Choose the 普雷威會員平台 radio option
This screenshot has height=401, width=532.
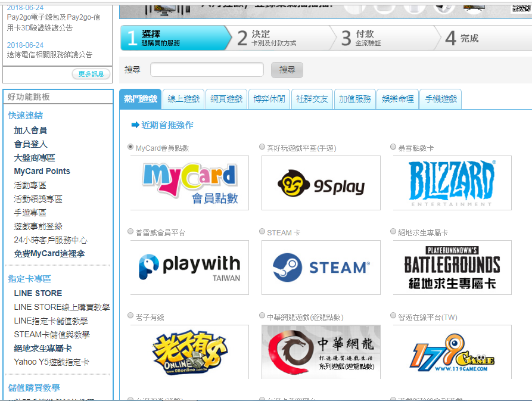(x=130, y=231)
